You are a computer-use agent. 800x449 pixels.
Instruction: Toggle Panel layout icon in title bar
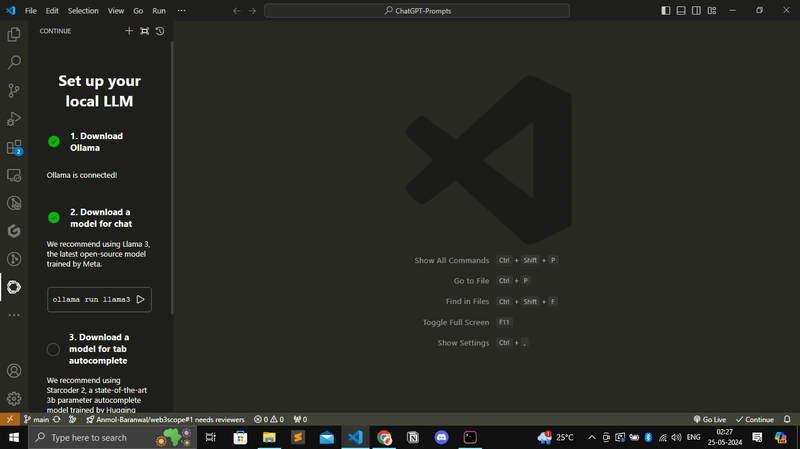coord(681,10)
